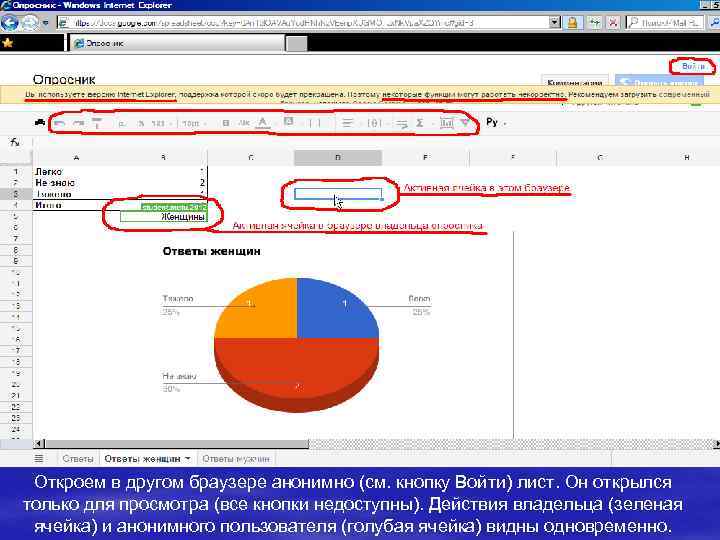
Task: Open the all sheets list icon
Action: pyautogui.click(x=39, y=458)
